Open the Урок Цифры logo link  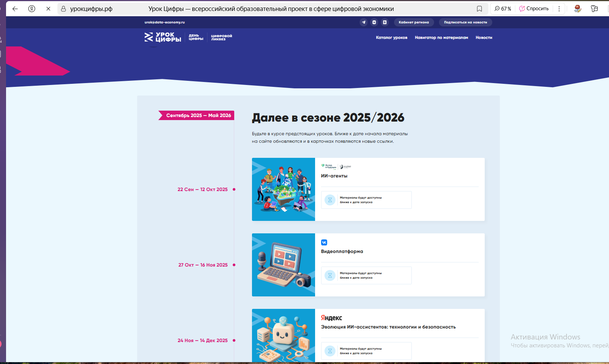click(x=163, y=37)
